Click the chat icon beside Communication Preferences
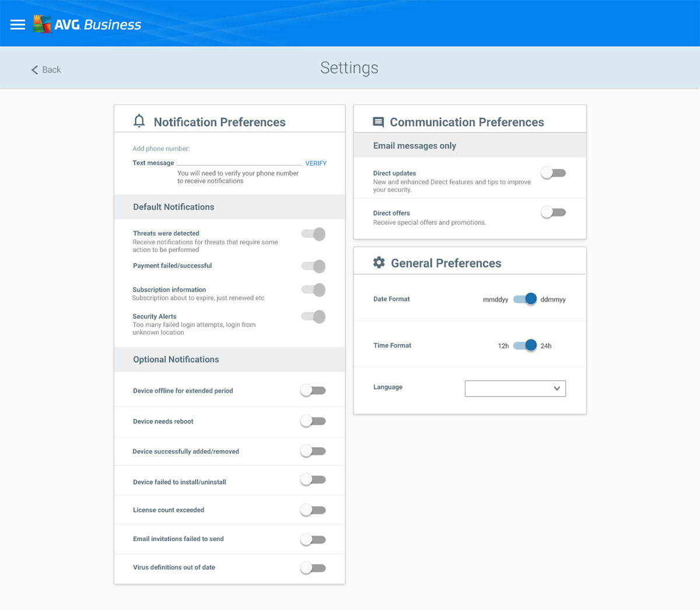 (379, 122)
